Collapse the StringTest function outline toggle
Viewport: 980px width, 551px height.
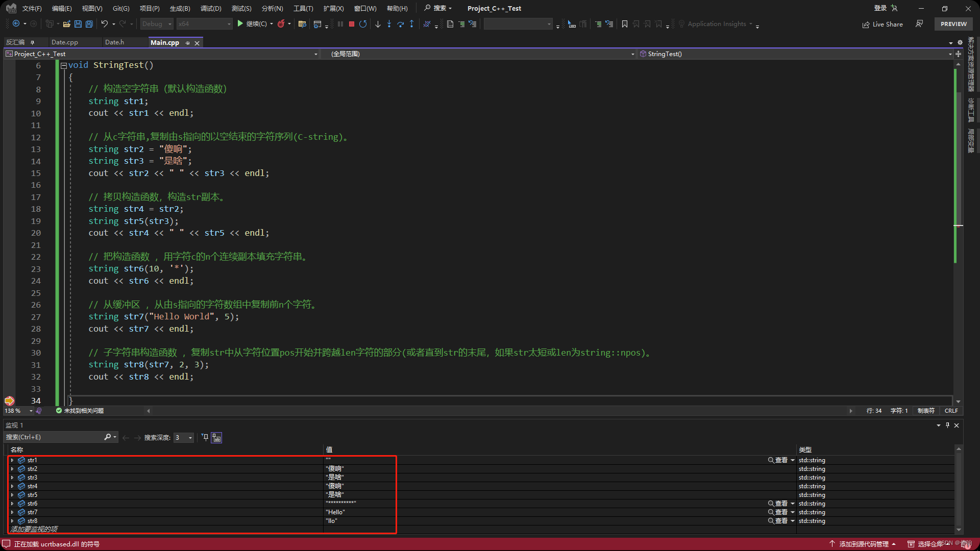tap(64, 65)
